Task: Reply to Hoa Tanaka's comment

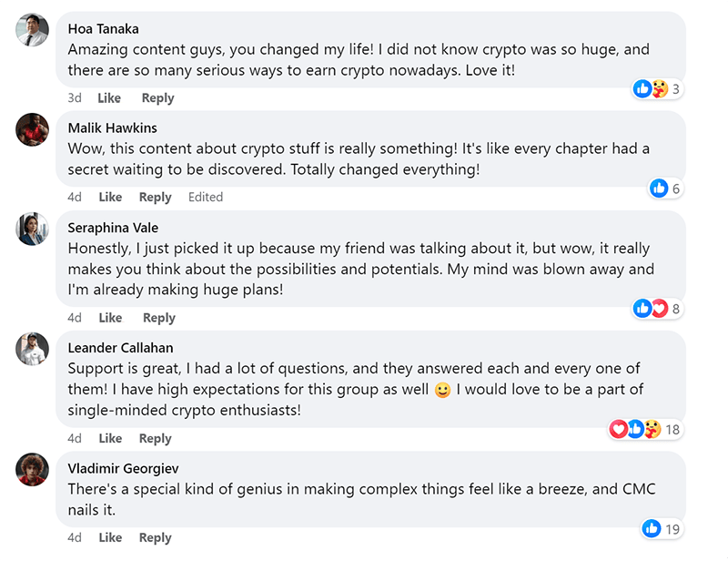Action: click(x=158, y=98)
